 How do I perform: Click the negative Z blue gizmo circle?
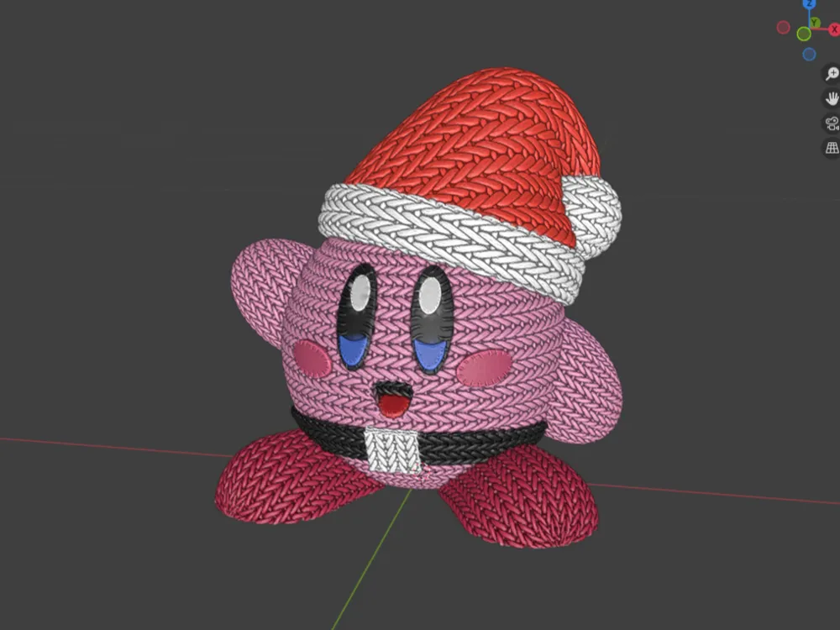click(810, 54)
